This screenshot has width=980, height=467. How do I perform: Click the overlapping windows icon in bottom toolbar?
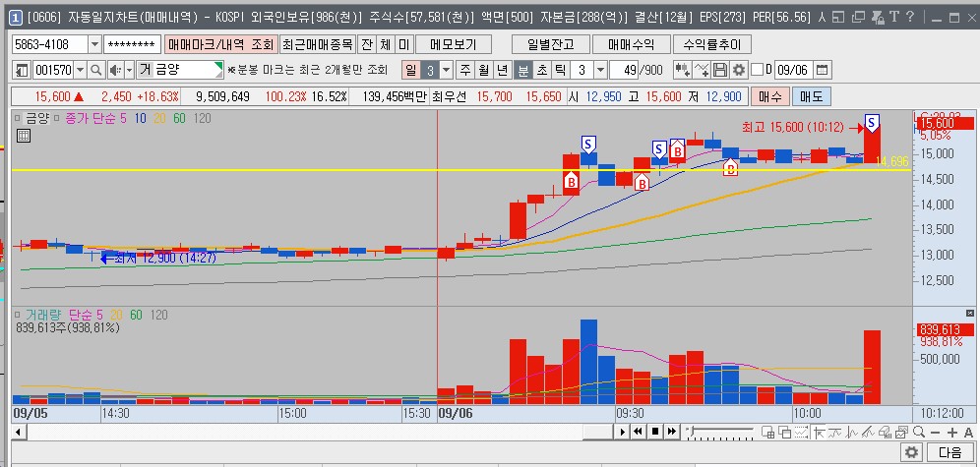pos(785,432)
